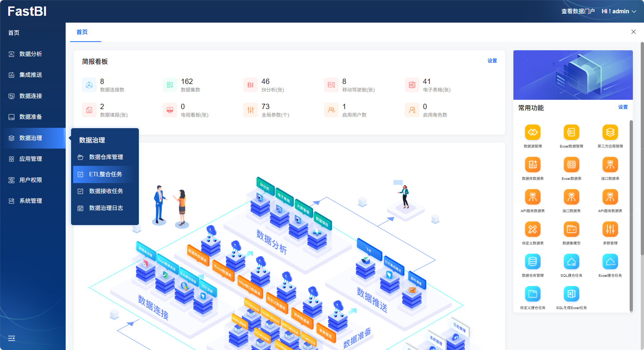Click the banner image above 常用功能

573,75
